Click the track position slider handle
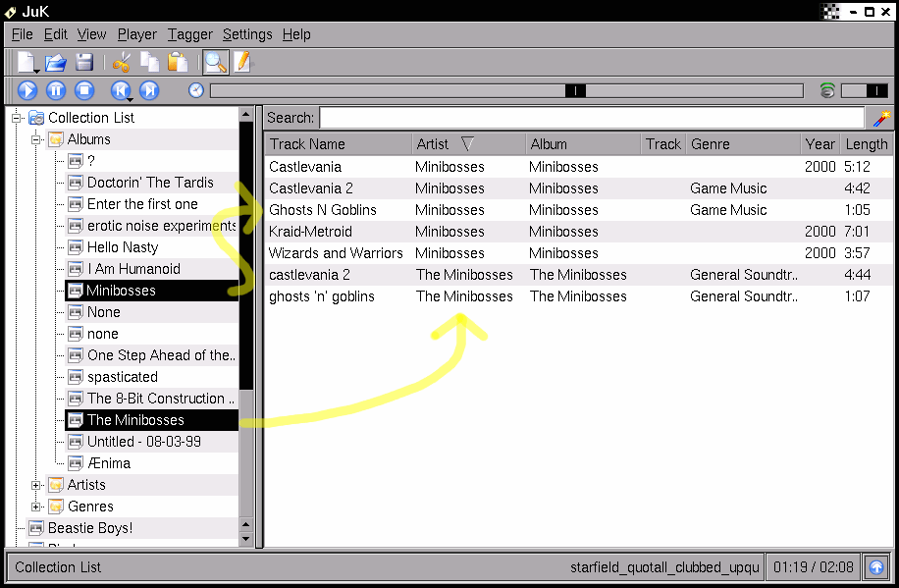899x588 pixels. pos(576,90)
